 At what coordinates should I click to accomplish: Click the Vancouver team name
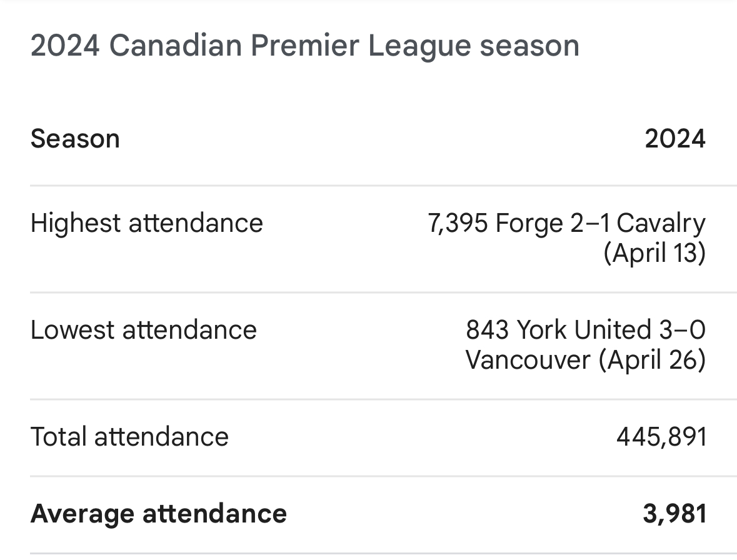tap(528, 361)
